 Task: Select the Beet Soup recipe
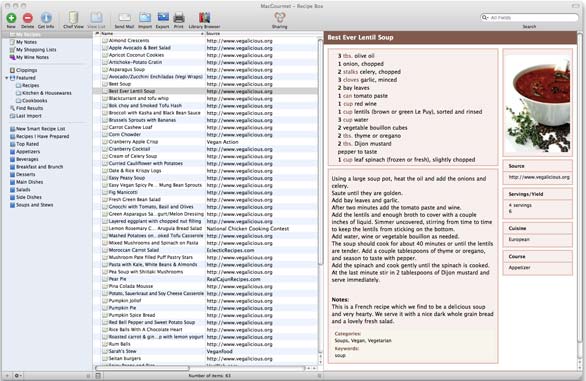point(205,84)
